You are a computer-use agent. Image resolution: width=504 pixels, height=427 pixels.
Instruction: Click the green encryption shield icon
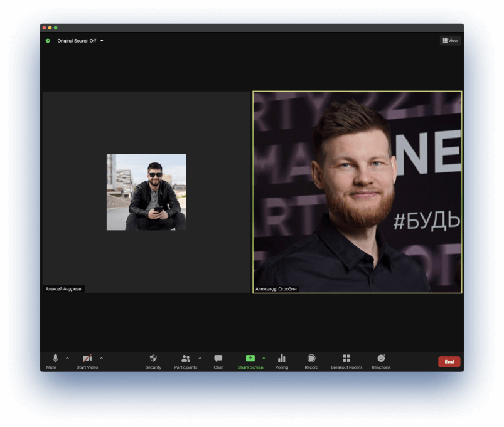(x=48, y=41)
